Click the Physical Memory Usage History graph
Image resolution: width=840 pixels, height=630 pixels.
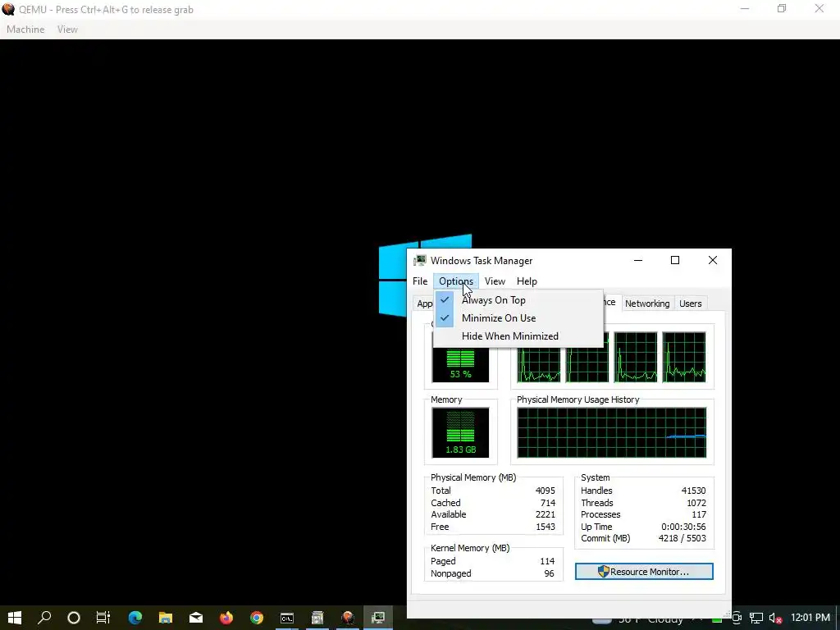pos(612,433)
